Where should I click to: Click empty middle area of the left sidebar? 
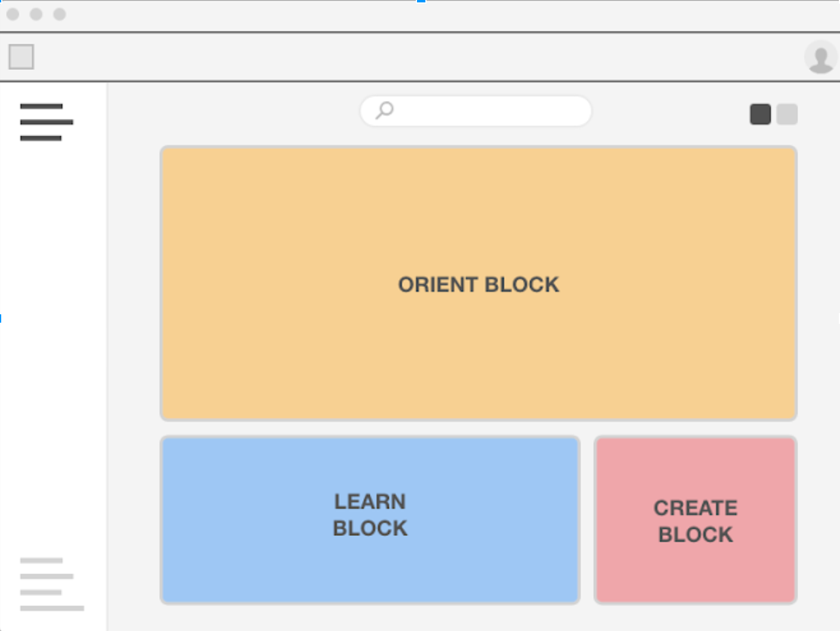point(53,347)
